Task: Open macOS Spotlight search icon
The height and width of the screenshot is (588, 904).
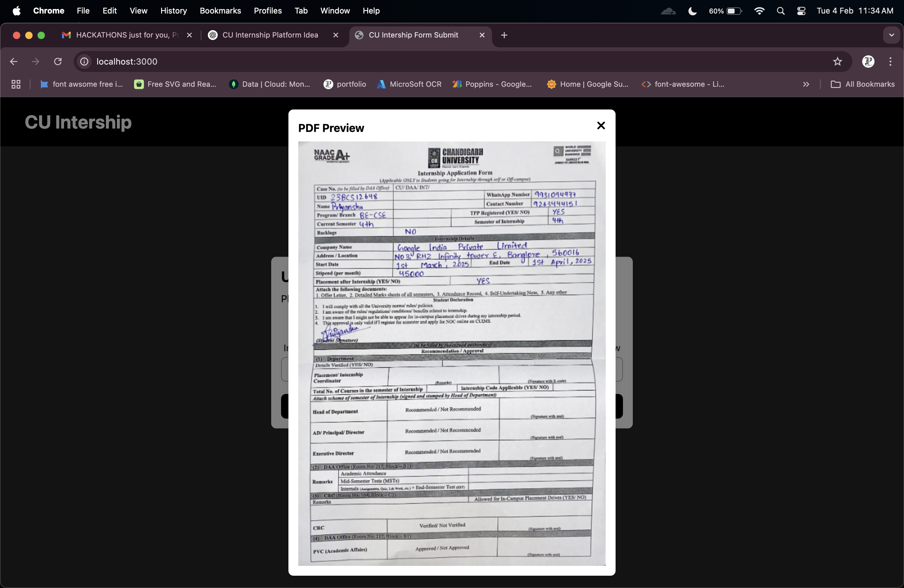Action: pyautogui.click(x=781, y=11)
